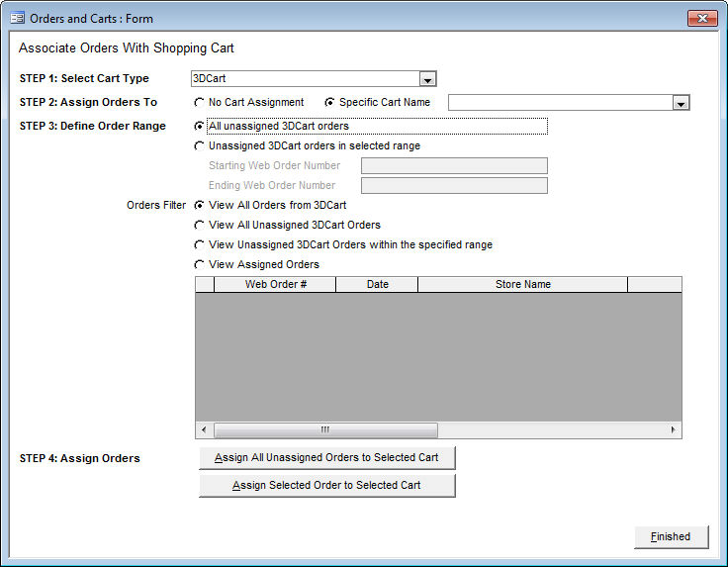Click the Ending Web Order Number field

point(454,186)
